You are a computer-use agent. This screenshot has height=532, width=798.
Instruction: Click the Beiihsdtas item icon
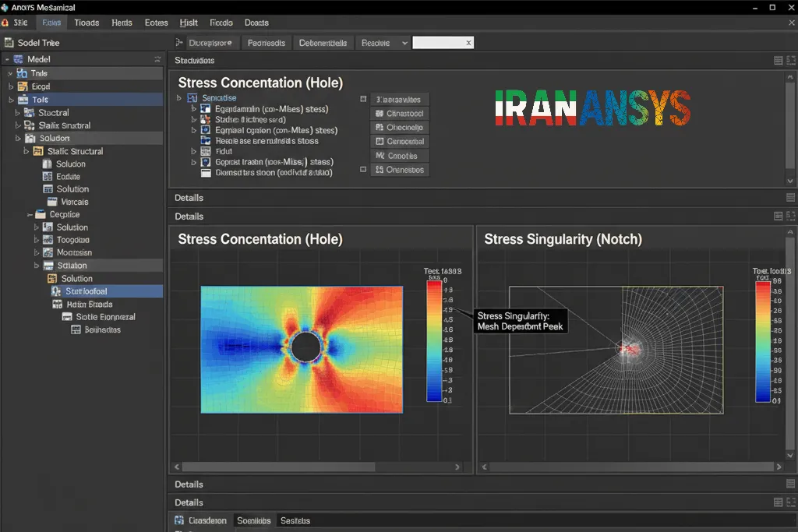[x=76, y=329]
